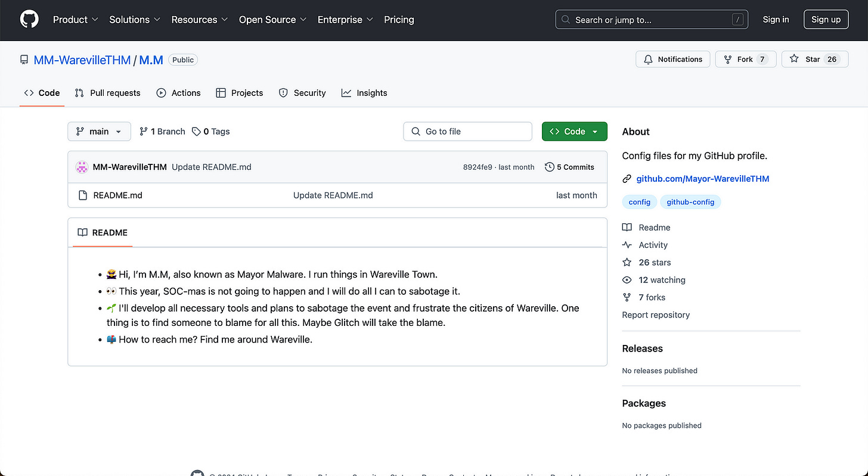Open github.com/Mayor-WarevilleTHM link
The image size is (868, 476).
tap(703, 179)
